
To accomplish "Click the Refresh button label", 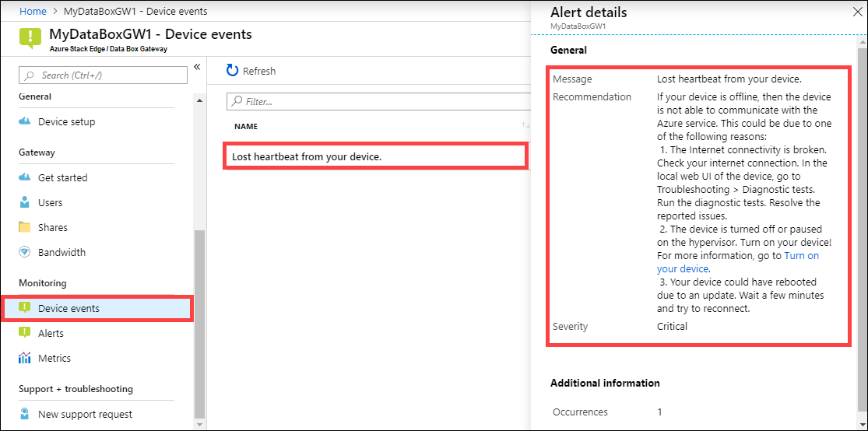I will pyautogui.click(x=259, y=71).
